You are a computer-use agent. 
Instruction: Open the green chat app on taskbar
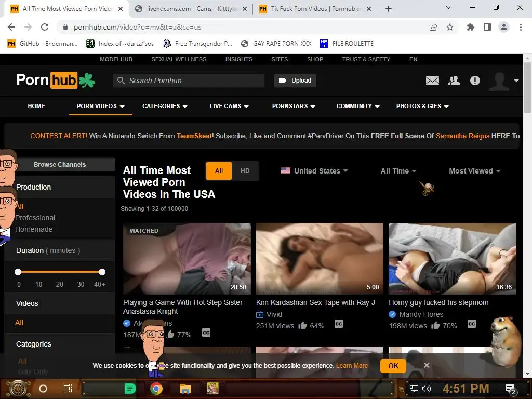pyautogui.click(x=130, y=389)
